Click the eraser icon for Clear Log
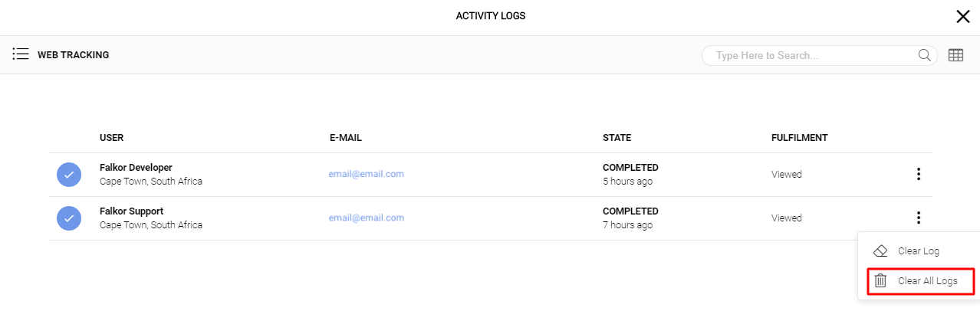980x334 pixels. tap(880, 251)
